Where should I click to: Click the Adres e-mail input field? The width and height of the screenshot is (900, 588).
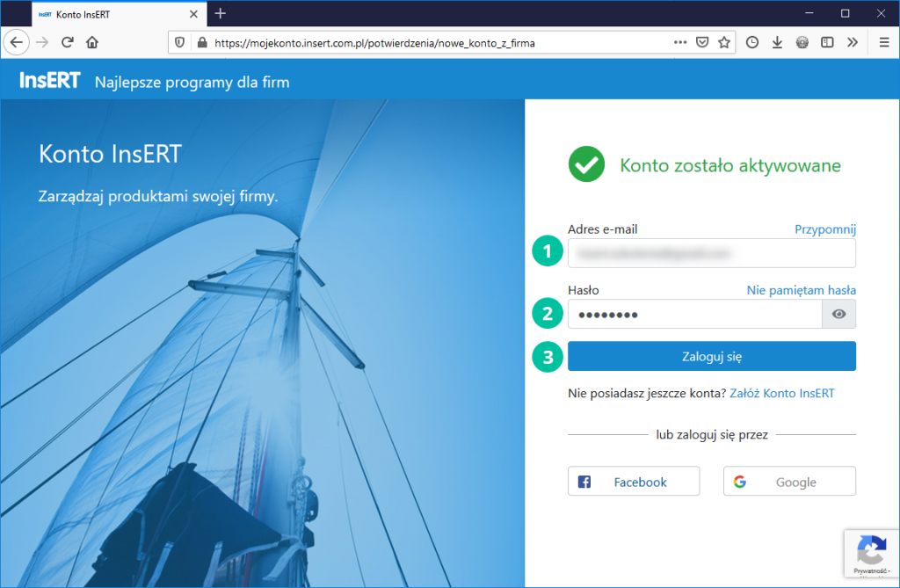(712, 253)
